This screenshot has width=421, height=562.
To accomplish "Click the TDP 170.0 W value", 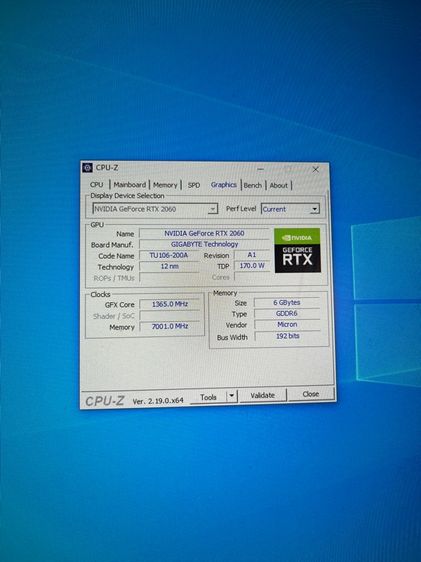I will 252,266.
